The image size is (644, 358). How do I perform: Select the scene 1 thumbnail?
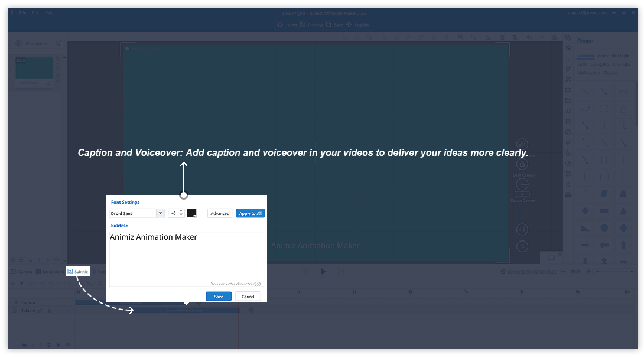point(34,68)
